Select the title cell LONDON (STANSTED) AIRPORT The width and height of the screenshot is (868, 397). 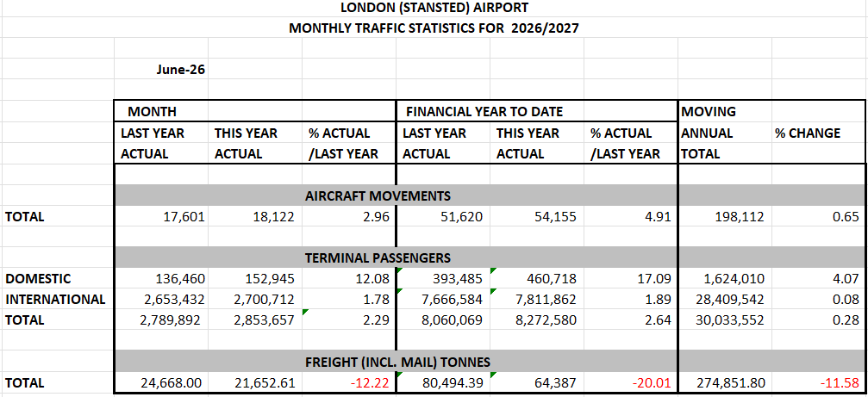tap(434, 8)
